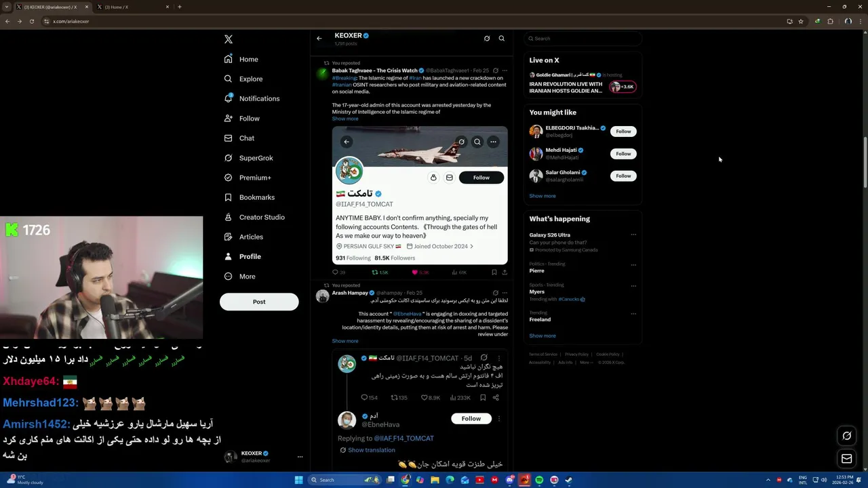This screenshot has width=868, height=488.
Task: Open Chat in the sidebar
Action: click(x=239, y=138)
